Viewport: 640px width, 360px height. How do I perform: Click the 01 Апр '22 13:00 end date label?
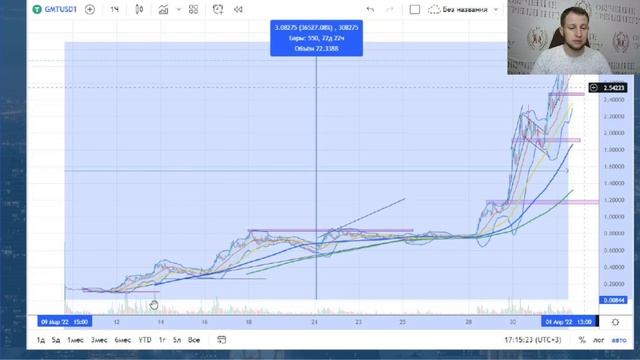click(x=569, y=322)
